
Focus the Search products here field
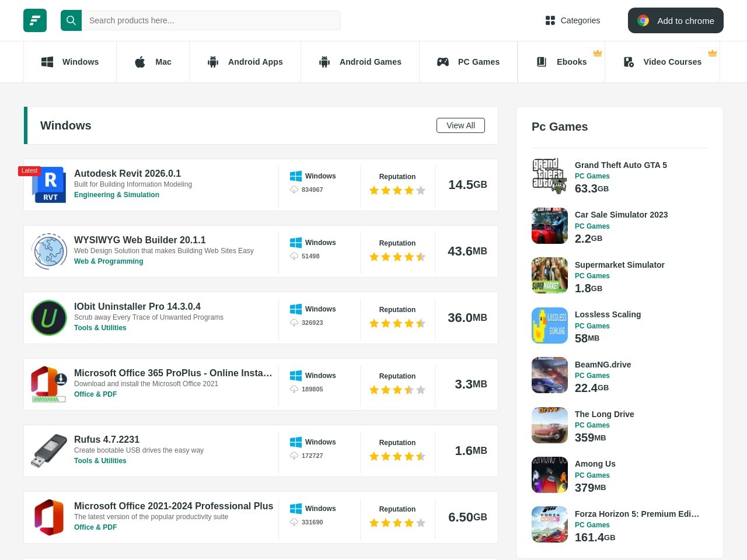click(211, 20)
